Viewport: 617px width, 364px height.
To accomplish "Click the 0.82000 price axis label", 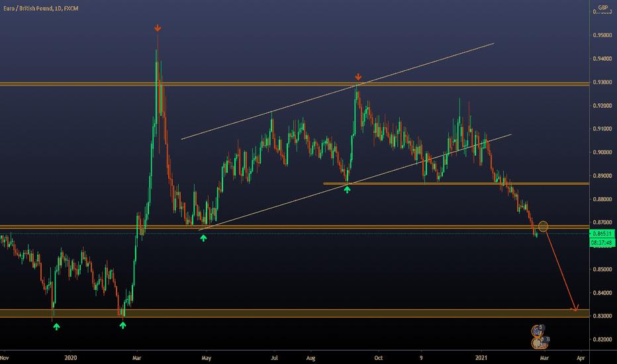I will tap(602, 340).
